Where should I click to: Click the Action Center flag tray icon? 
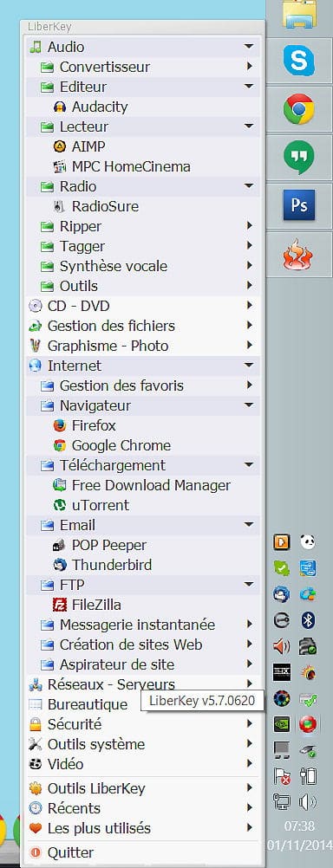[282, 776]
